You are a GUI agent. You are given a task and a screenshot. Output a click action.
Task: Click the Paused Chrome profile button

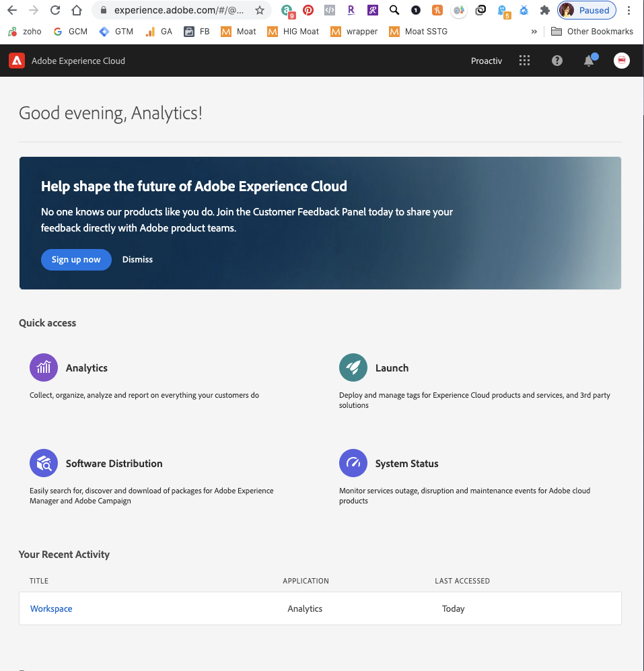click(x=587, y=10)
